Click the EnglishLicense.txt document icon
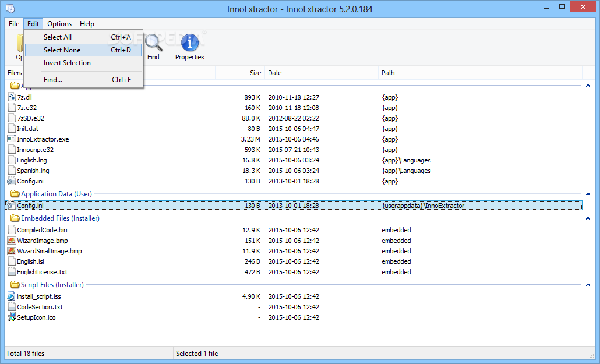The height and width of the screenshot is (364, 600). (x=12, y=272)
